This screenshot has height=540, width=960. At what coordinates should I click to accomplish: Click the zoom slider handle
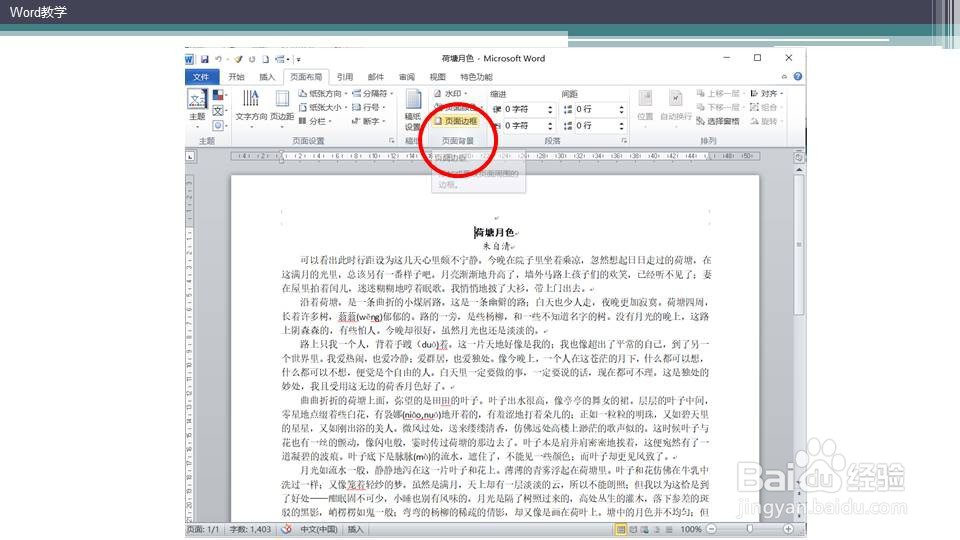pos(749,530)
